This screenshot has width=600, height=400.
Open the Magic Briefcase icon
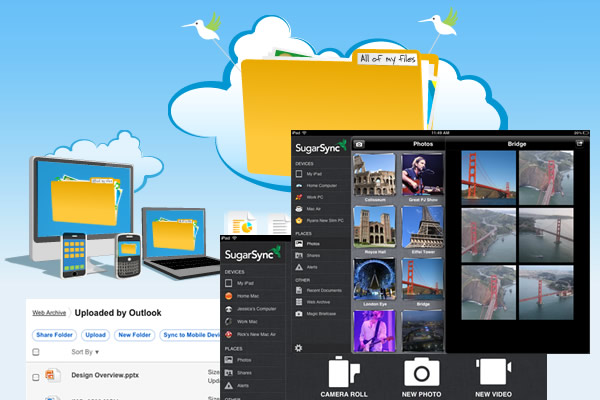299,314
